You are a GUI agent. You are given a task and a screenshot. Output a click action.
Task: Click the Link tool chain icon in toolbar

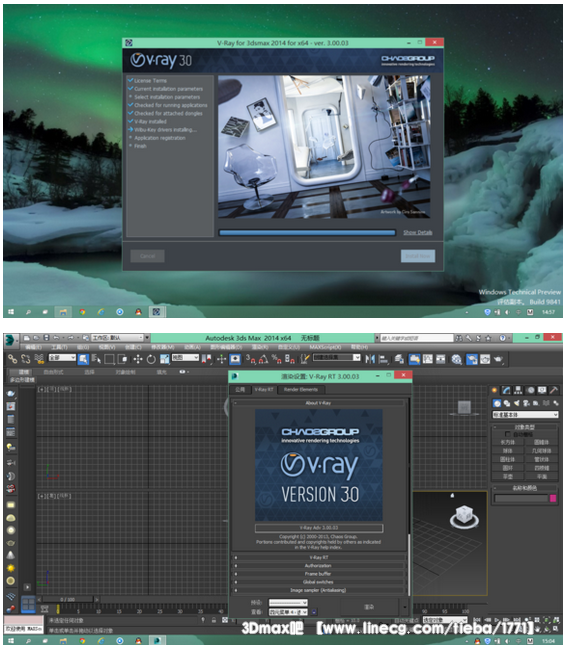tap(12, 359)
